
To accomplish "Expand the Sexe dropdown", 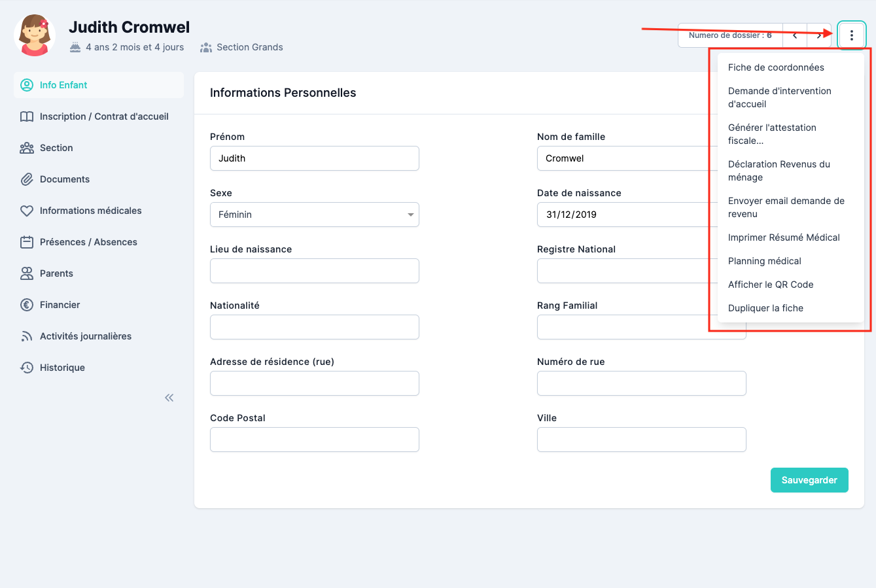I will click(314, 215).
